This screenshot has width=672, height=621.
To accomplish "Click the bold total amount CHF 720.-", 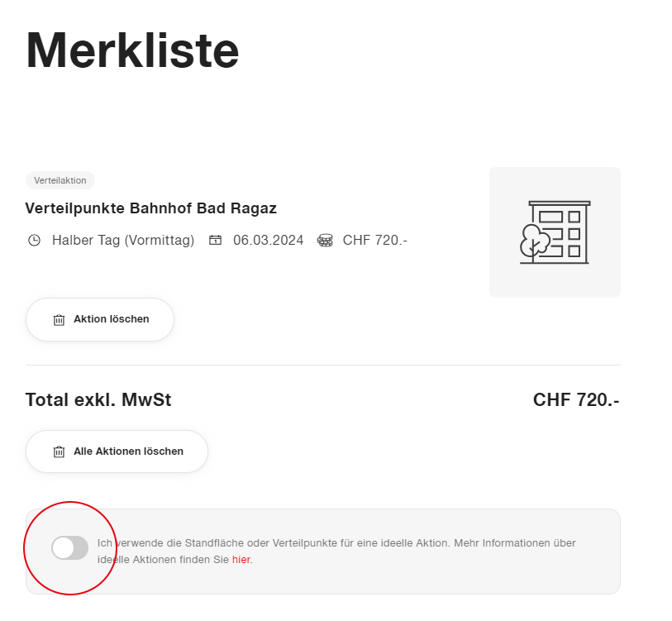I will 576,400.
